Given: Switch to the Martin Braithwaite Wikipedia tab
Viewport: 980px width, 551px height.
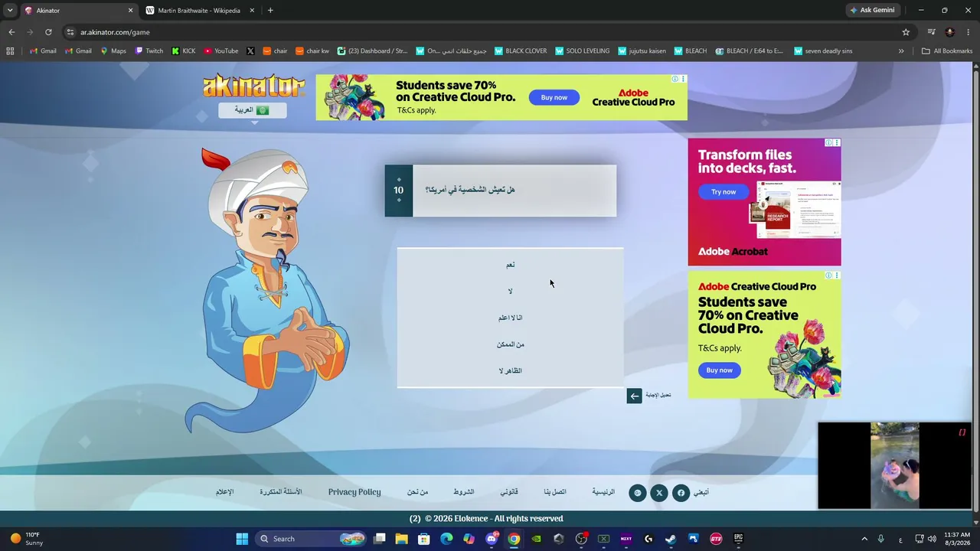Looking at the screenshot, I should [x=200, y=11].
